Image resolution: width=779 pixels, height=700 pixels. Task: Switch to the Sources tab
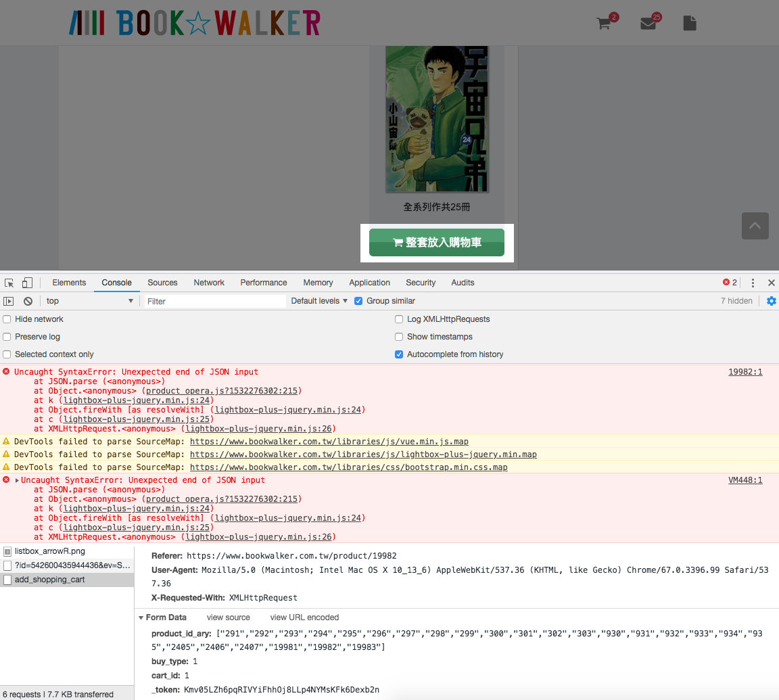pyautogui.click(x=162, y=283)
